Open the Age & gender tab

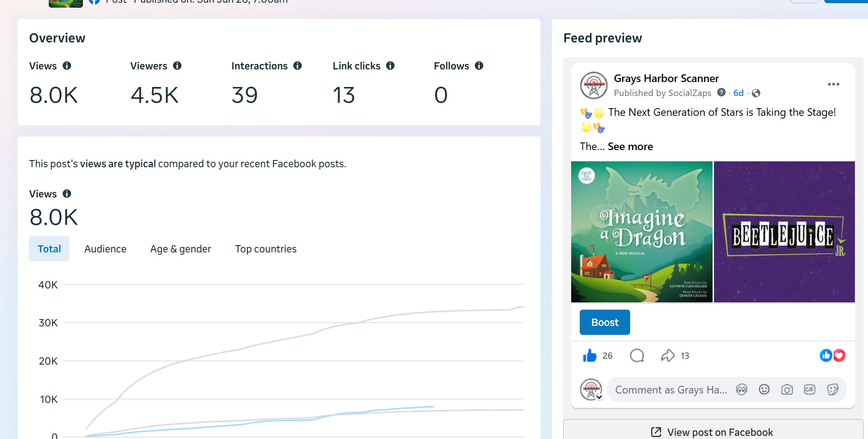point(181,249)
